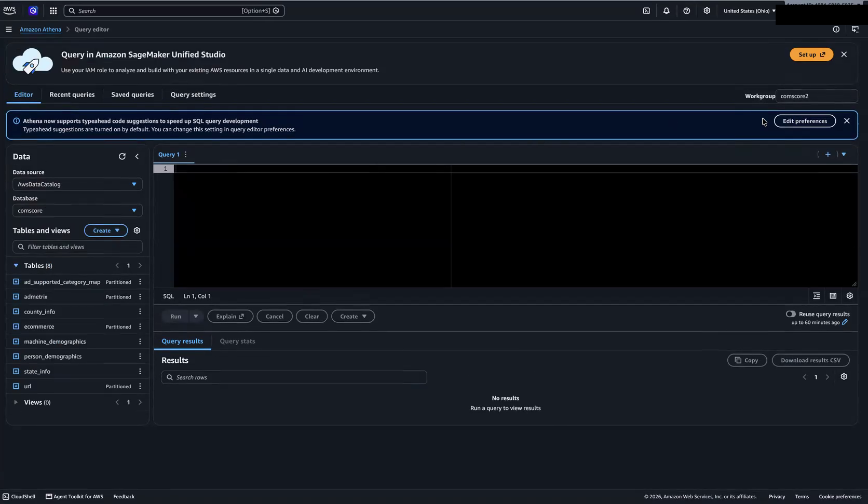
Task: Open Tables and views settings gear
Action: click(x=137, y=230)
